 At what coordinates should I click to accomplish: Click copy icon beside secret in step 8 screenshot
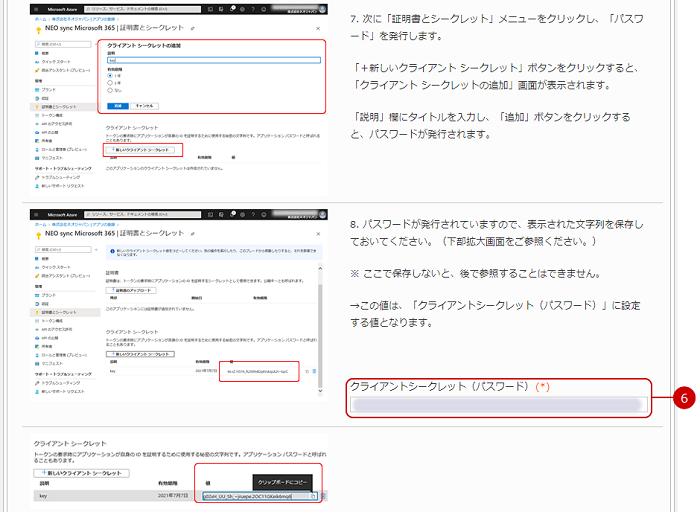307,371
